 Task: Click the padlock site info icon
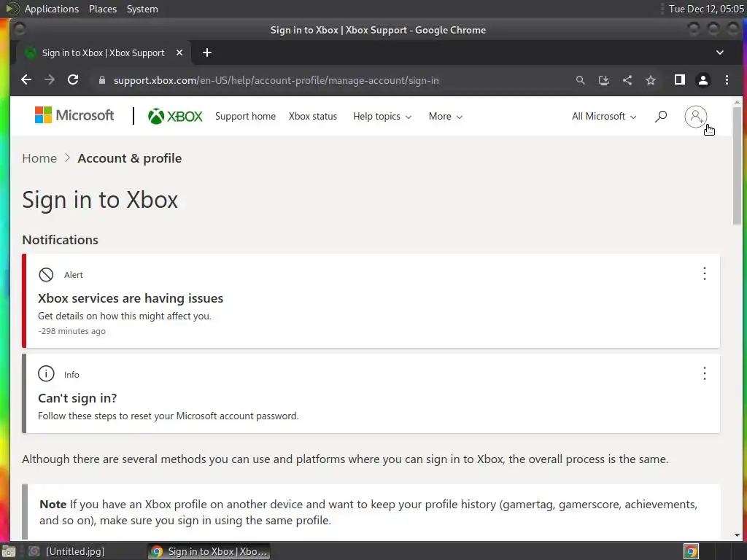pyautogui.click(x=101, y=80)
